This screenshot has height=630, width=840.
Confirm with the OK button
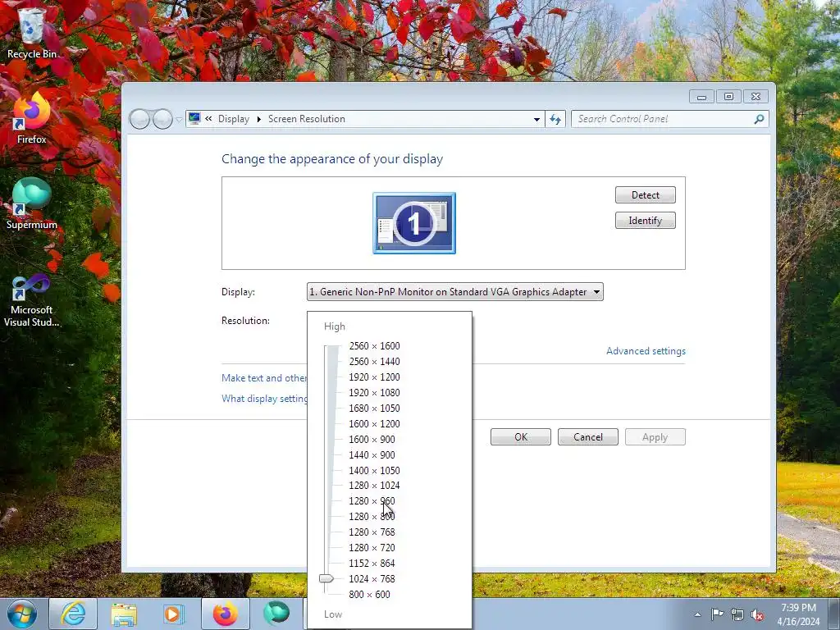[x=521, y=437]
